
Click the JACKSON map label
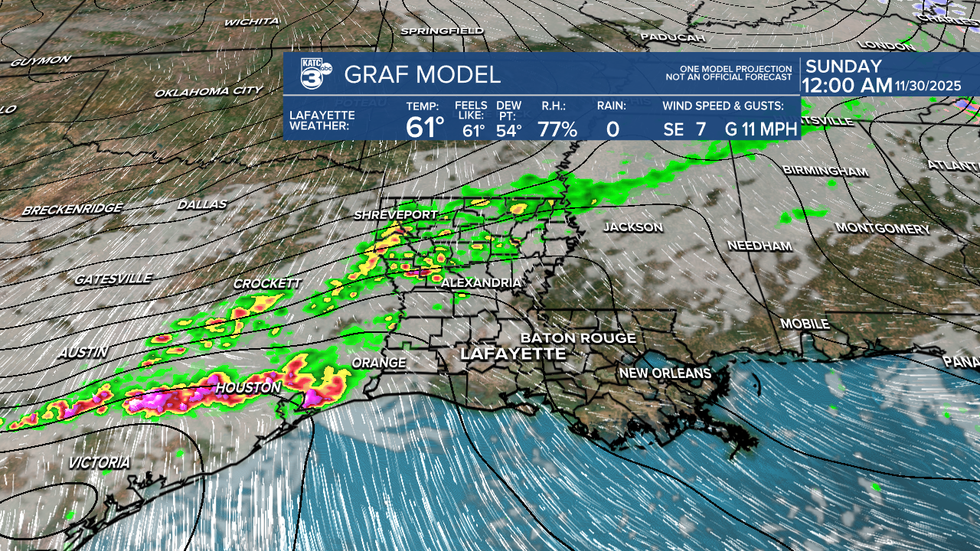pos(632,227)
